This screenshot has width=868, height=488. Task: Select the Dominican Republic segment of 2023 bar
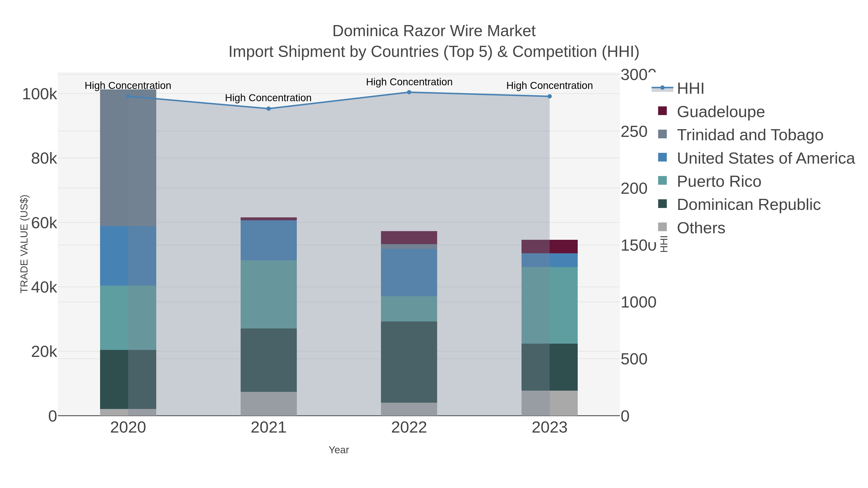(549, 368)
